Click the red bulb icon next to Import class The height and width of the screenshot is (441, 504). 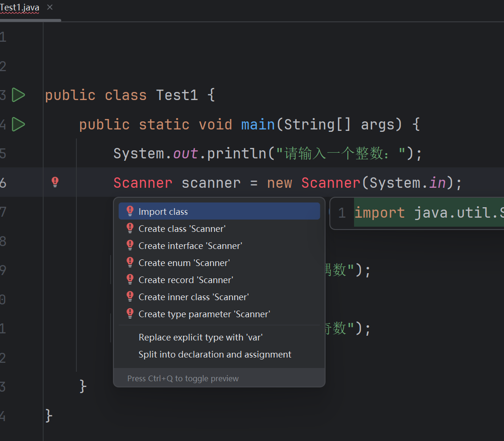tap(130, 211)
